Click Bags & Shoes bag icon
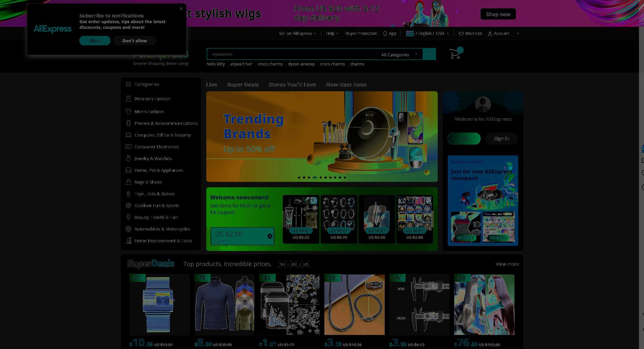 (x=128, y=182)
